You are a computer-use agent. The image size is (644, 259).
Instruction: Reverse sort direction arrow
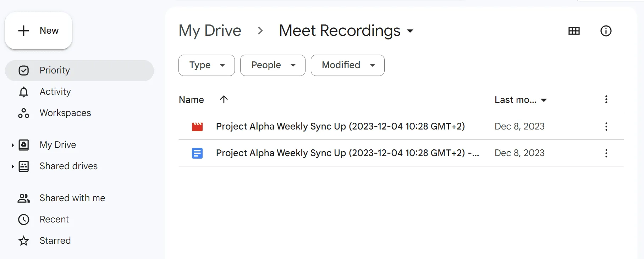(224, 99)
